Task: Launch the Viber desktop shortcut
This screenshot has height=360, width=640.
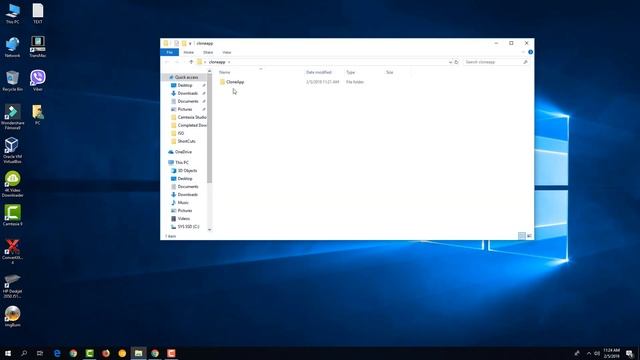Action: tap(38, 80)
